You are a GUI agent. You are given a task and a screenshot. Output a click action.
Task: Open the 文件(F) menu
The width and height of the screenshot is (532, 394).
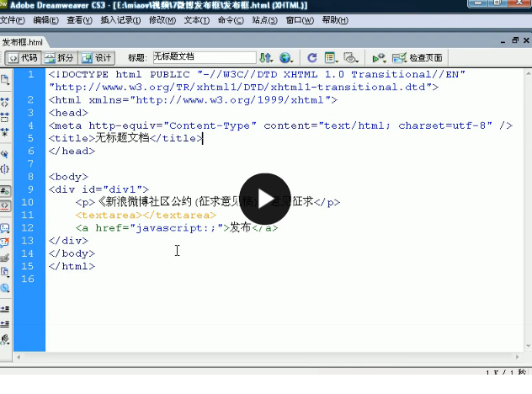tap(13, 20)
